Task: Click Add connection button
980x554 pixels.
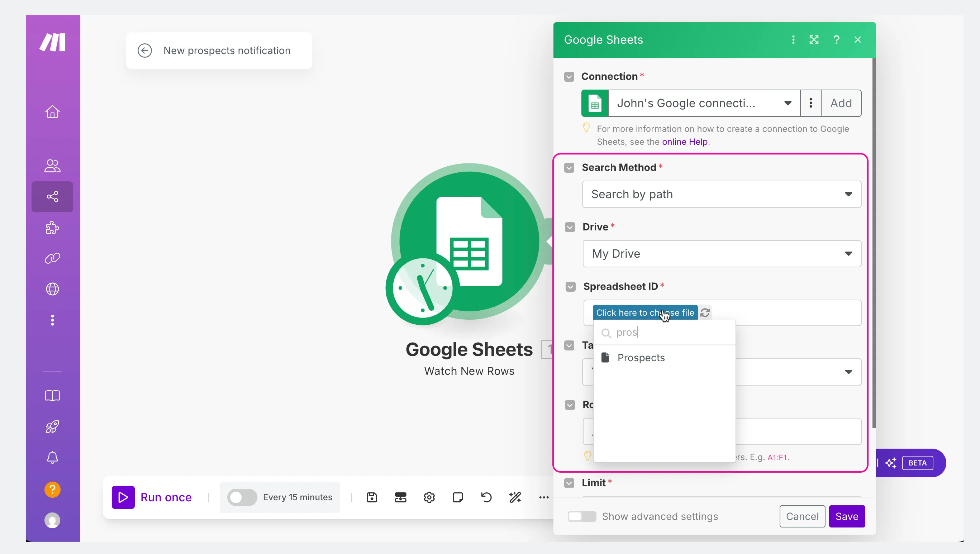Action: point(841,103)
